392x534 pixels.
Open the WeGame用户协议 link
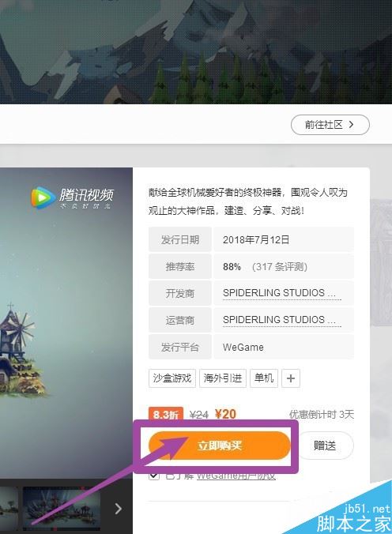pyautogui.click(x=236, y=476)
